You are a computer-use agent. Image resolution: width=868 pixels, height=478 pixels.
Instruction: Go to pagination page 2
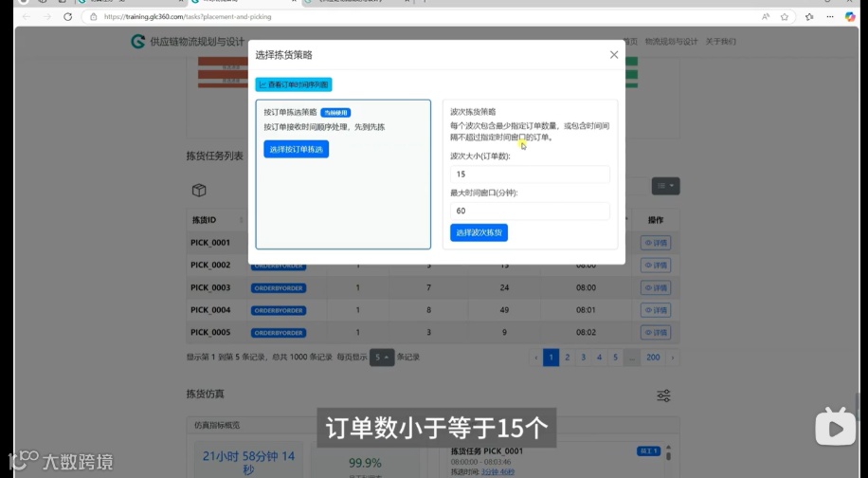(x=567, y=358)
